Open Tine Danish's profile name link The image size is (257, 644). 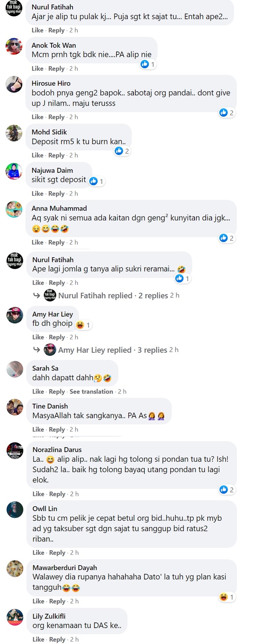point(50,406)
